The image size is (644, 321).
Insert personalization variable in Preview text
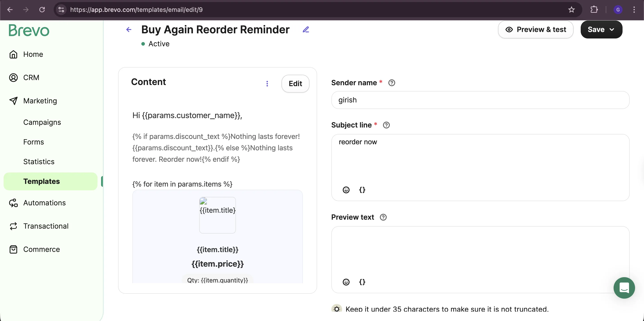click(x=362, y=282)
